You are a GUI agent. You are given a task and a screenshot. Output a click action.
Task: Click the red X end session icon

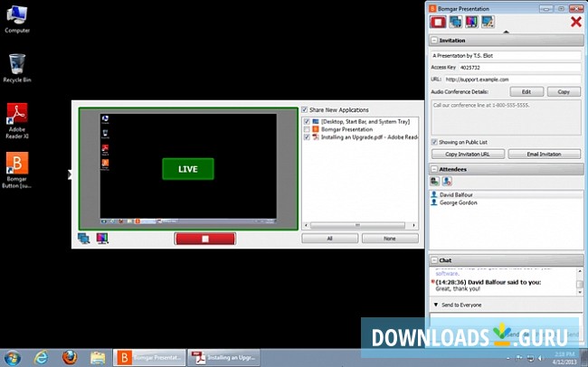(576, 22)
